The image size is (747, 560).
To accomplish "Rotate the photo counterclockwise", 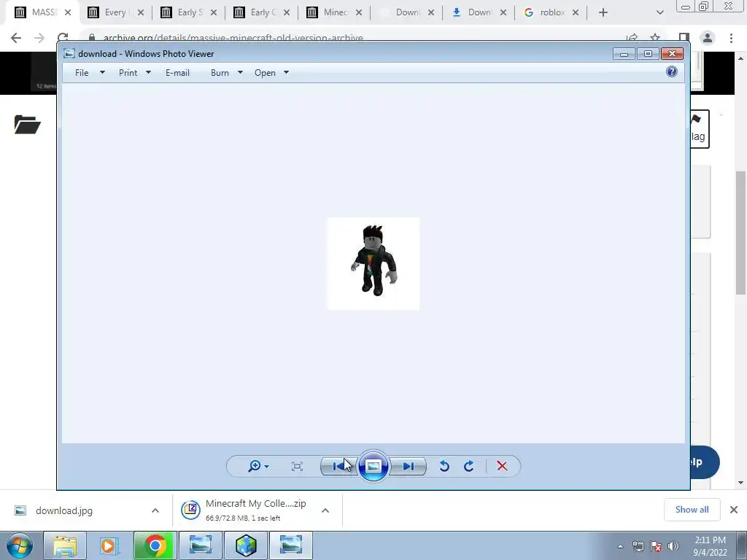I will point(444,466).
